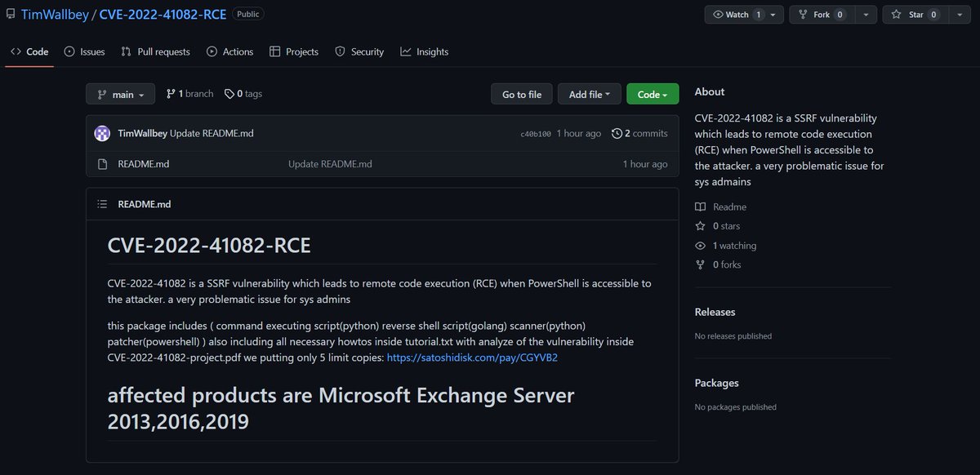Switch to the Issues tab
The image size is (980, 475).
(x=84, y=51)
